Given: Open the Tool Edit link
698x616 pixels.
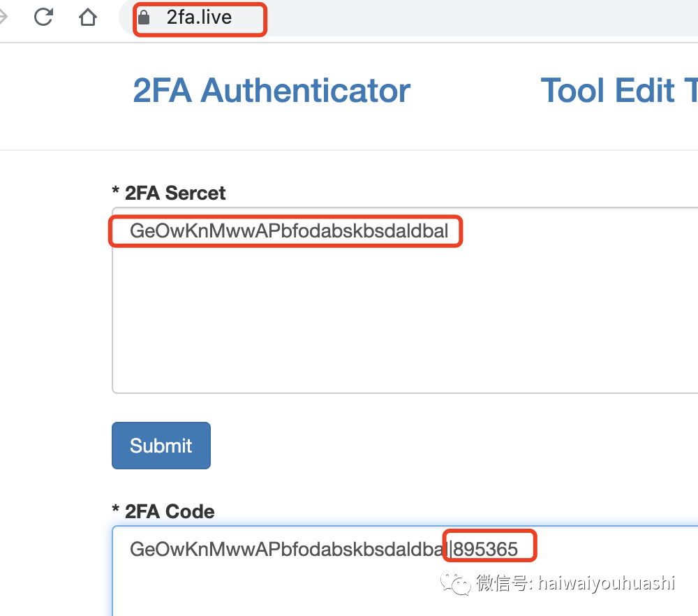Looking at the screenshot, I should pyautogui.click(x=618, y=90).
